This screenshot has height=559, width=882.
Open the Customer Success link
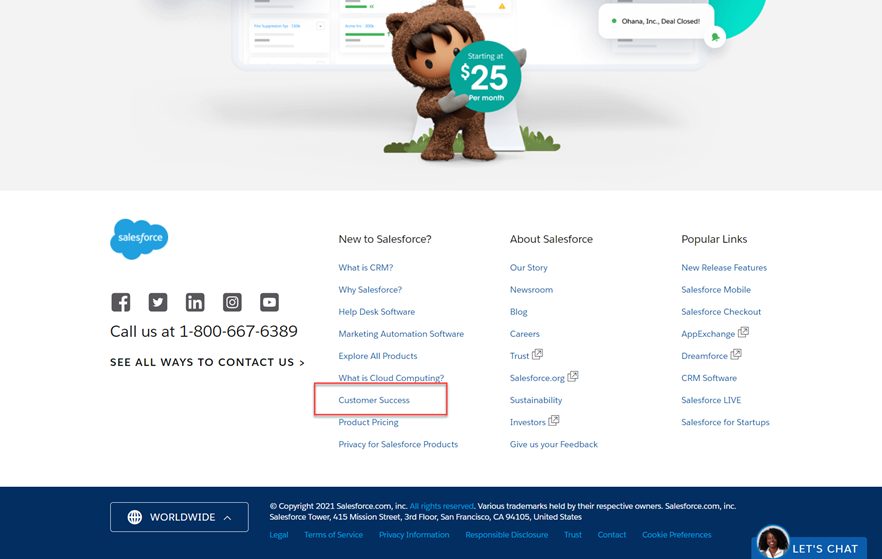(374, 400)
